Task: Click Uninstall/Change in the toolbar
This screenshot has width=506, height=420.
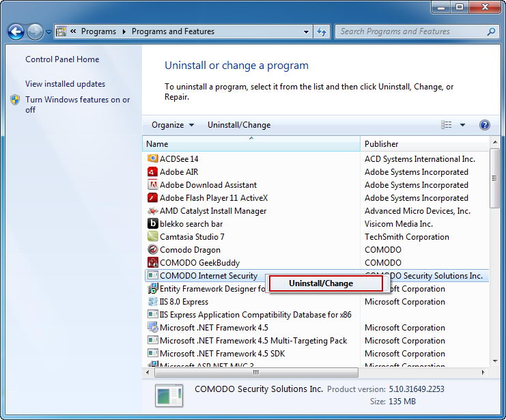Action: [239, 125]
